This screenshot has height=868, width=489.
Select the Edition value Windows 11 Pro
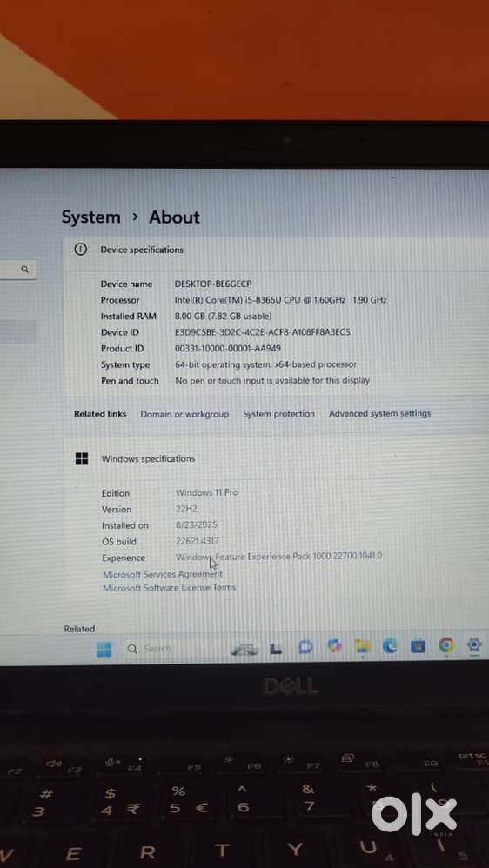click(x=206, y=492)
